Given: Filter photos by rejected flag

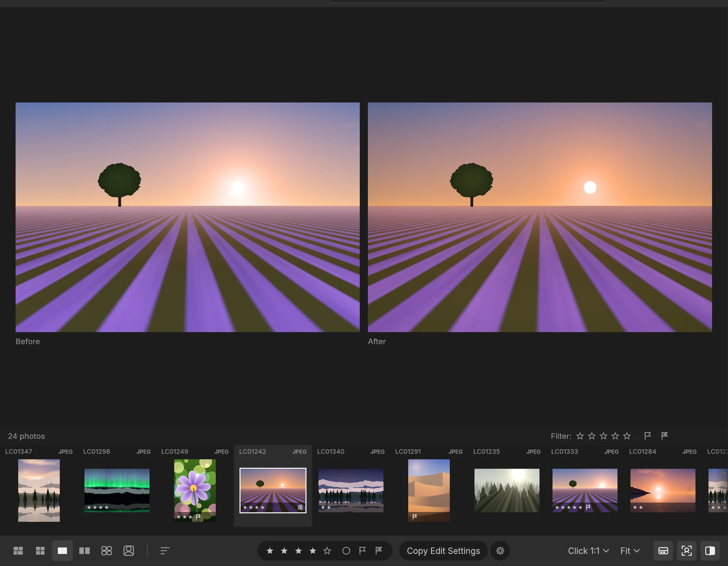Looking at the screenshot, I should tap(665, 436).
